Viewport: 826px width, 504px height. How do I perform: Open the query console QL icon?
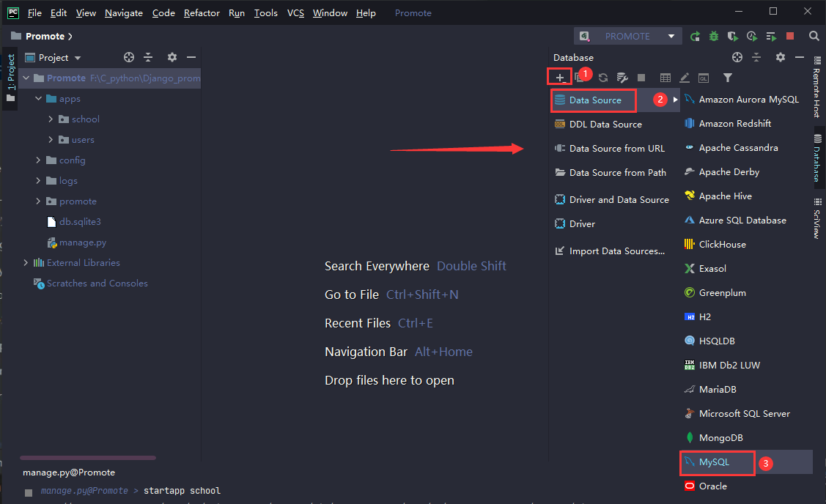704,78
